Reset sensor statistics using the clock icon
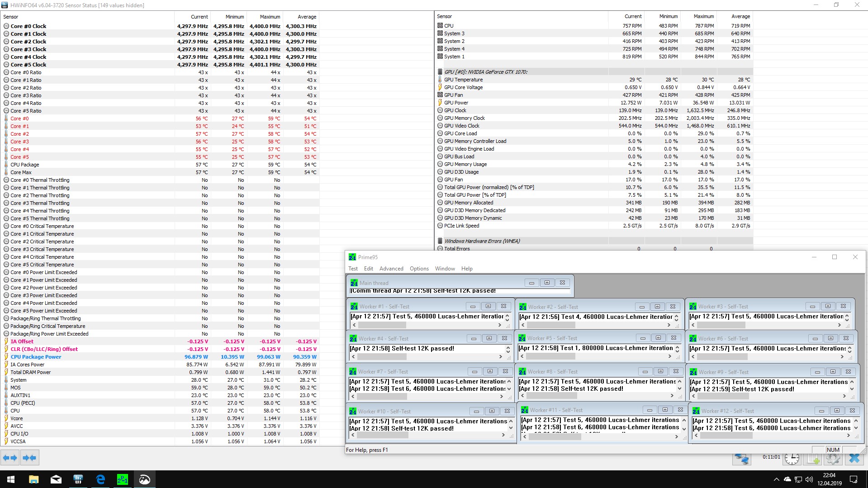Screen dimensions: 868x488 pos(792,459)
